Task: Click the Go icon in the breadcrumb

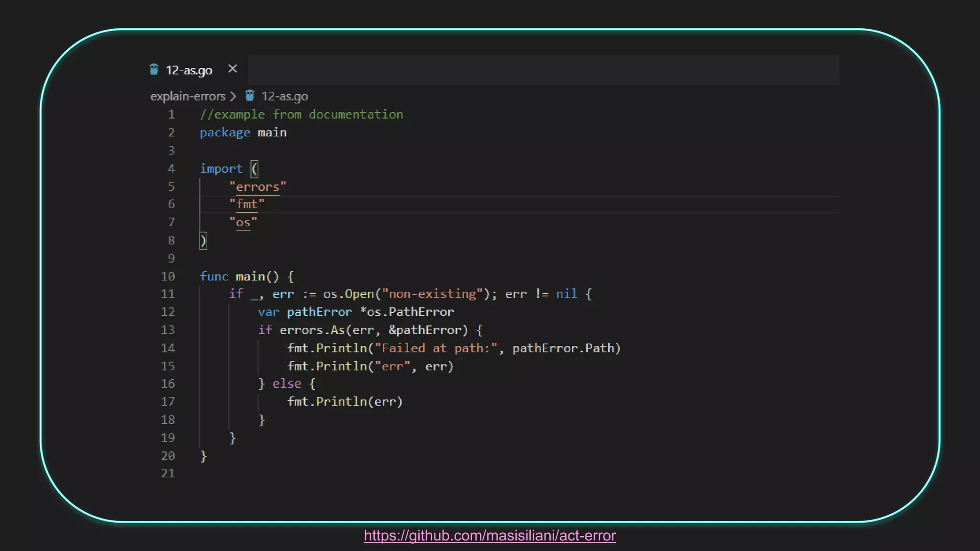Action: tap(249, 96)
